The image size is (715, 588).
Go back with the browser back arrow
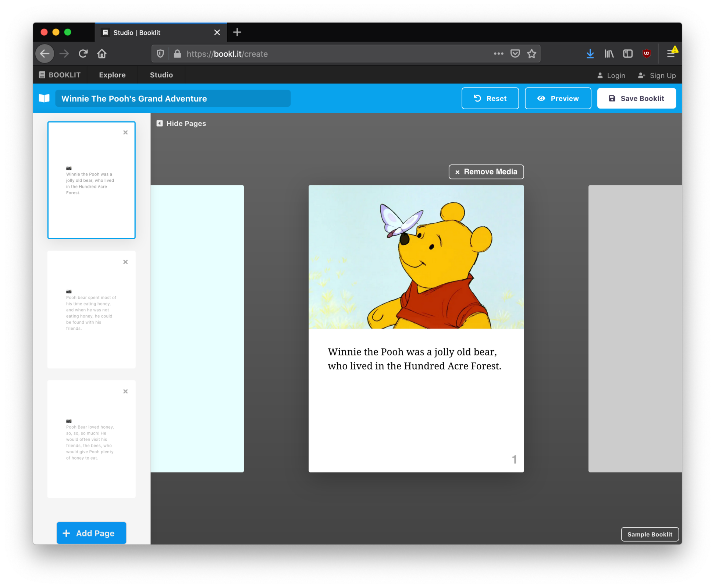click(x=45, y=54)
